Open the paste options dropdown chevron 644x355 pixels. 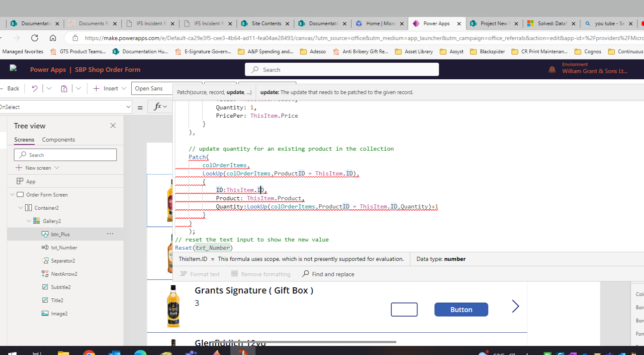pos(78,88)
